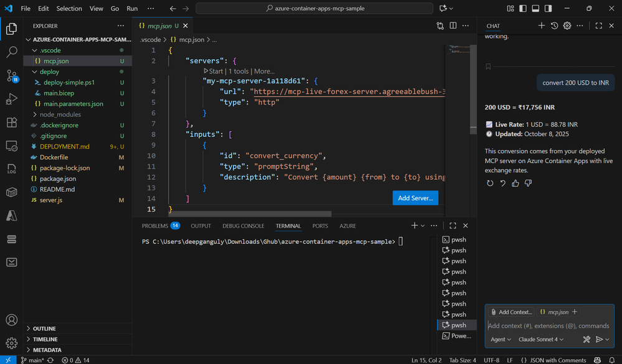Open chat history clock icon
622x364 pixels.
[x=554, y=26]
